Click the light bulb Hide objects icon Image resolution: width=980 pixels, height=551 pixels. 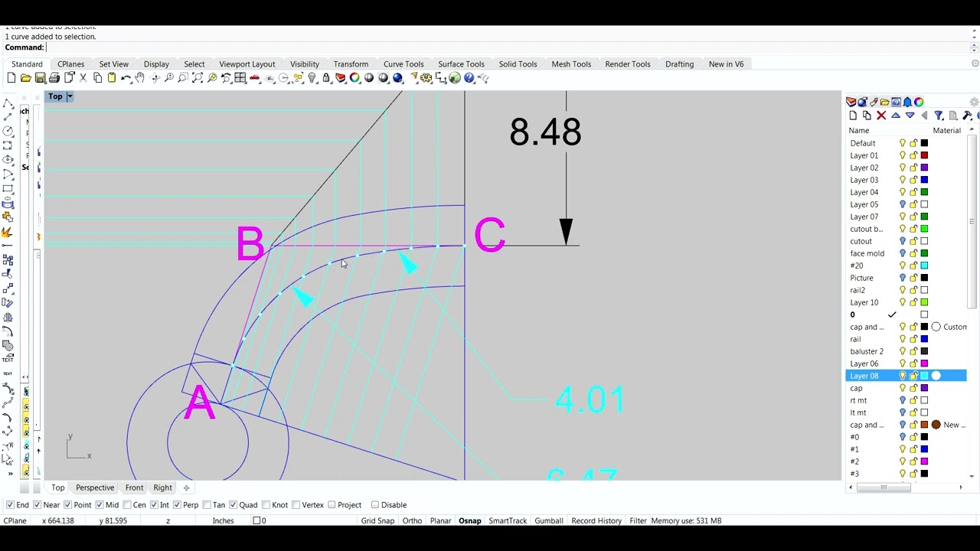312,78
